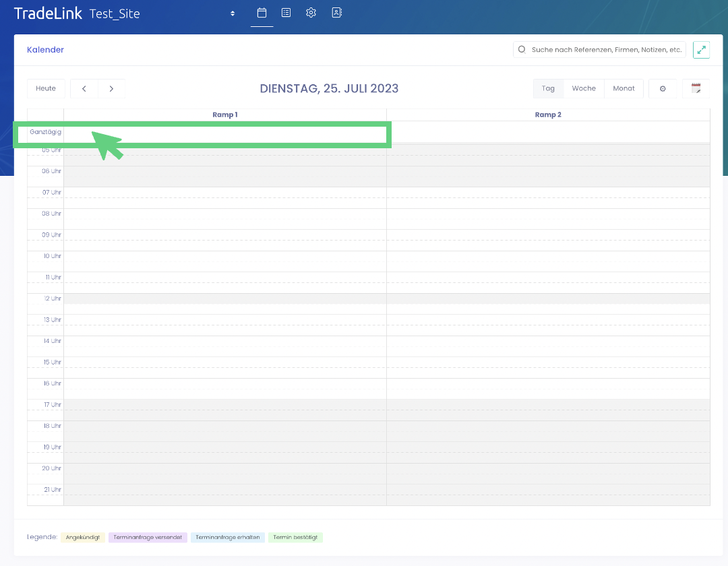Click the Kalender breadcrumb link
The width and height of the screenshot is (728, 566).
click(x=45, y=50)
